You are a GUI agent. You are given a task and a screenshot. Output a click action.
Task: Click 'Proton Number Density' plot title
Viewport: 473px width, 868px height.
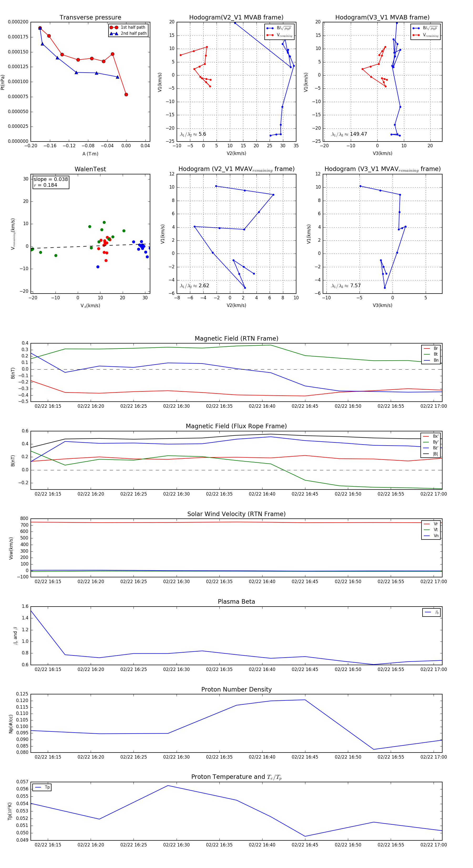236,689
